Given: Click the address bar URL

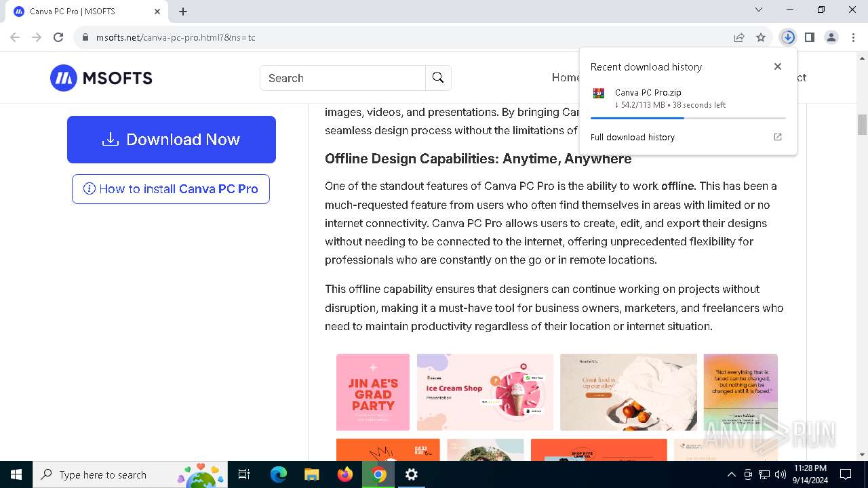Looking at the screenshot, I should [176, 37].
